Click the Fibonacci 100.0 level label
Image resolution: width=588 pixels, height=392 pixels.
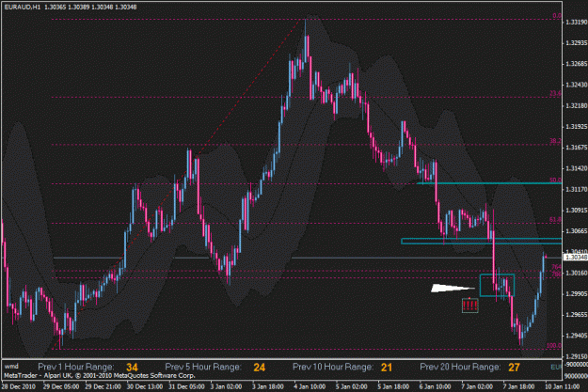[x=554, y=346]
